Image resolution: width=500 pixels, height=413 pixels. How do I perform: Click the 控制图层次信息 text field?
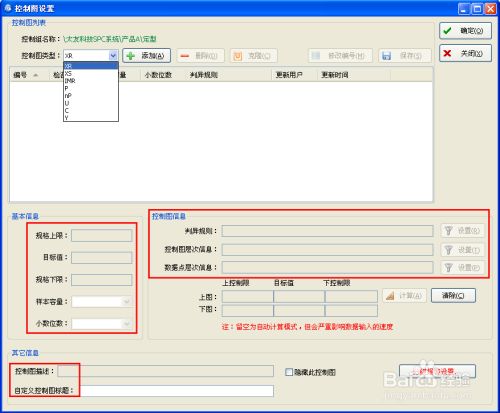[x=327, y=250]
